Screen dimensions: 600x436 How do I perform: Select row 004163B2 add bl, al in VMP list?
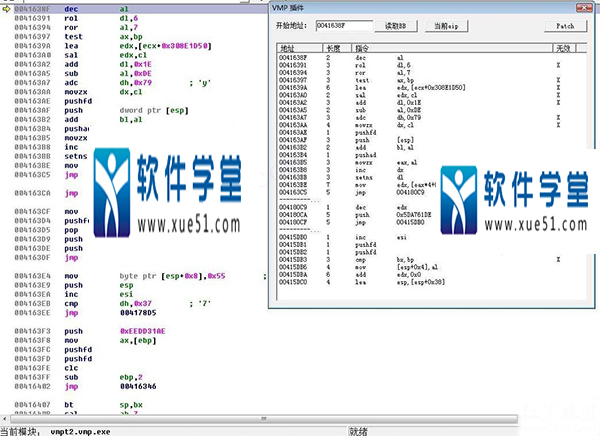[432, 147]
